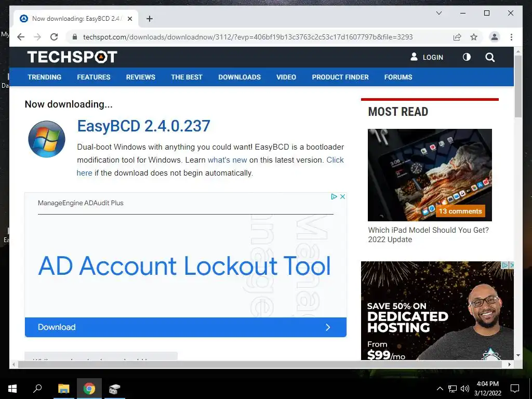Open "Which iPad Model Should You Get?" link
Viewport: 532px width, 399px height.
[428, 234]
